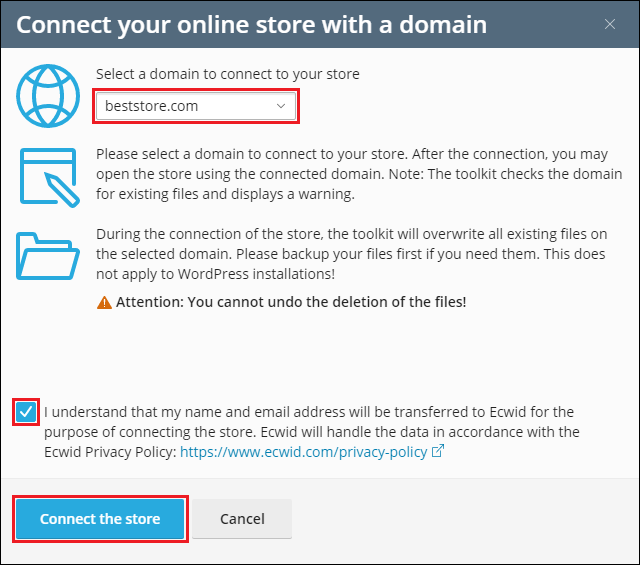Open the beststore.com domain dropdown
The image size is (640, 565).
click(x=196, y=105)
